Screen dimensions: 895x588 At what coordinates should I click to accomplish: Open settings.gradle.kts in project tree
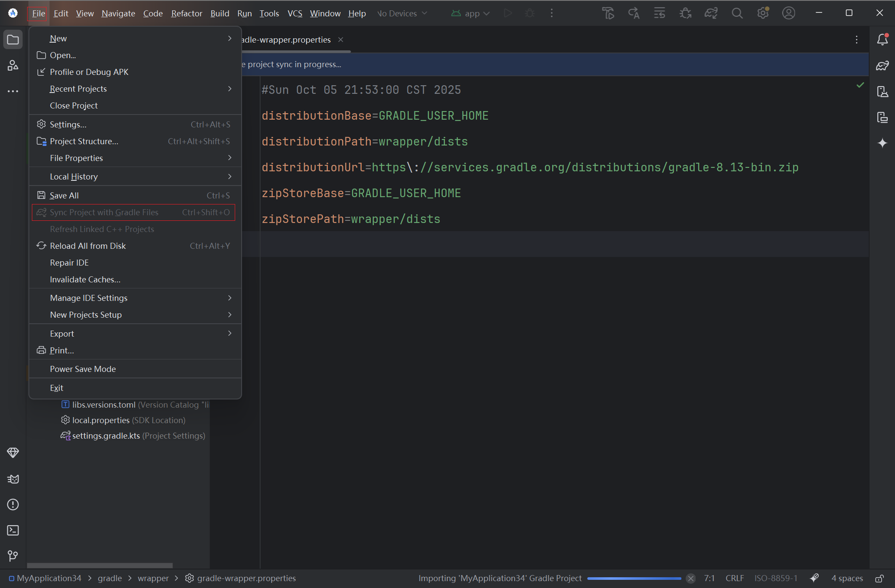tap(106, 436)
